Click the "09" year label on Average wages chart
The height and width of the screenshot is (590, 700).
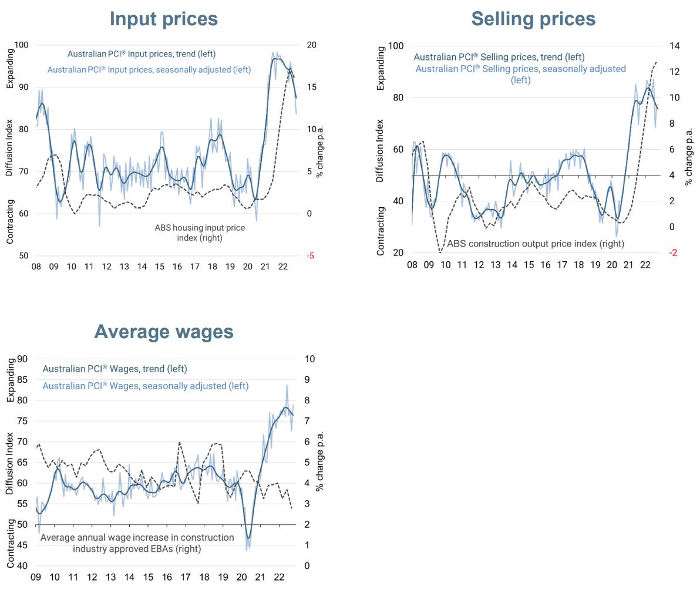point(35,578)
